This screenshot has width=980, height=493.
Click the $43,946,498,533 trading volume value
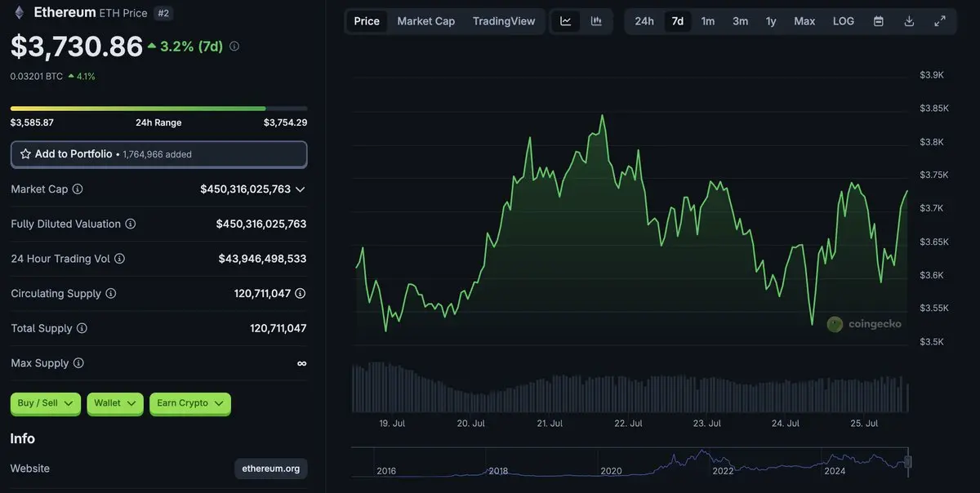click(262, 259)
